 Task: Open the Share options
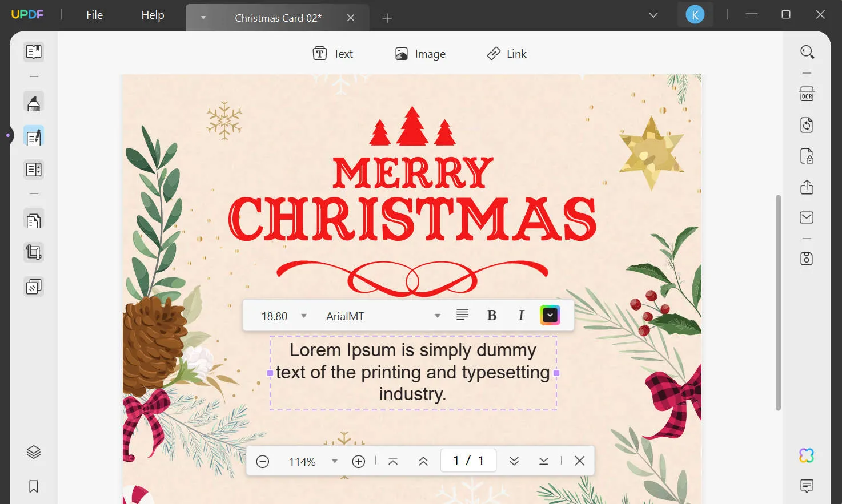[x=807, y=187]
